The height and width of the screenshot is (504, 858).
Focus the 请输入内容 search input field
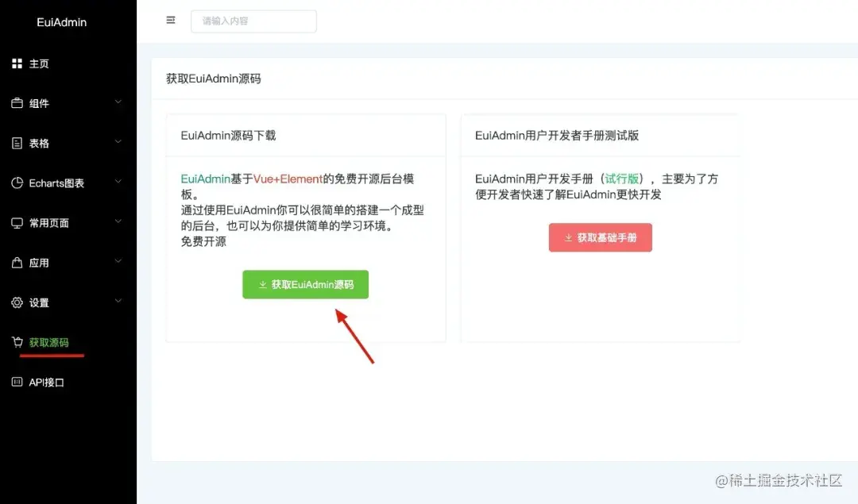(x=253, y=21)
